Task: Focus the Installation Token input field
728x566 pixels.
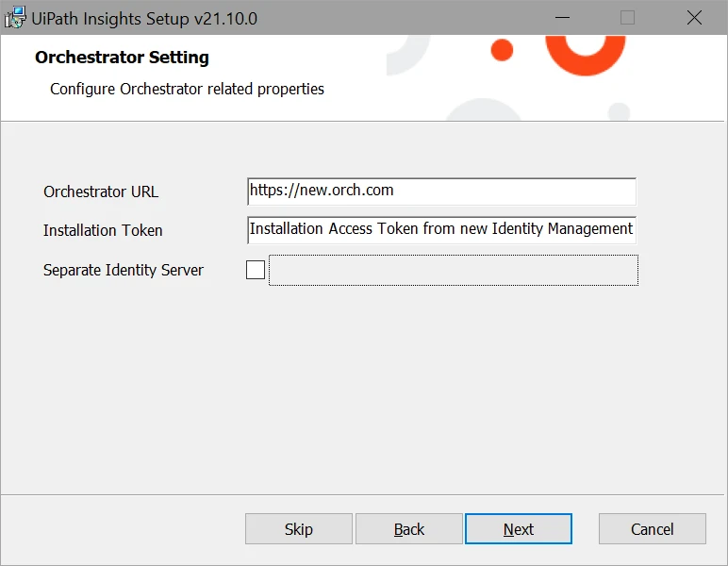Action: (x=441, y=230)
